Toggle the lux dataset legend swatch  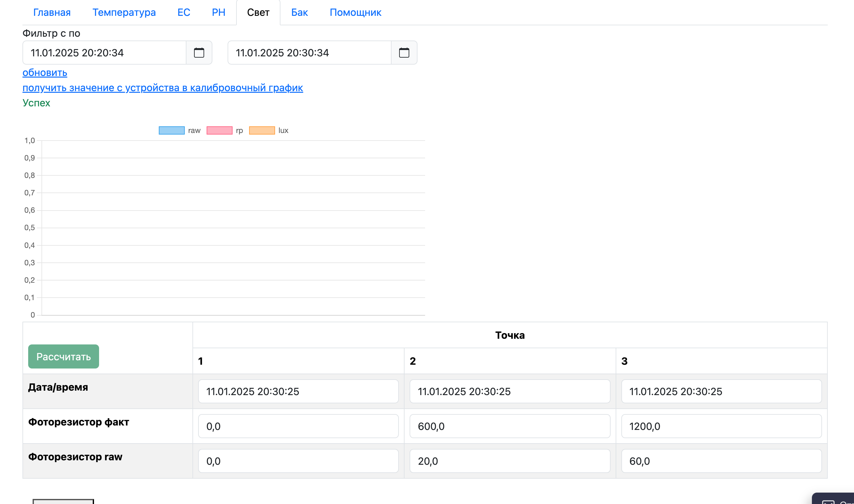tap(262, 130)
